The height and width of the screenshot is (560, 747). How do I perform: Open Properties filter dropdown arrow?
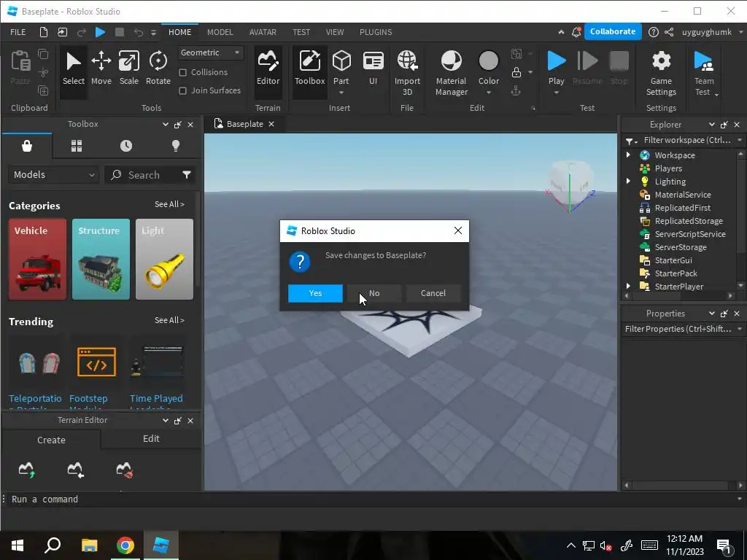[x=740, y=329]
